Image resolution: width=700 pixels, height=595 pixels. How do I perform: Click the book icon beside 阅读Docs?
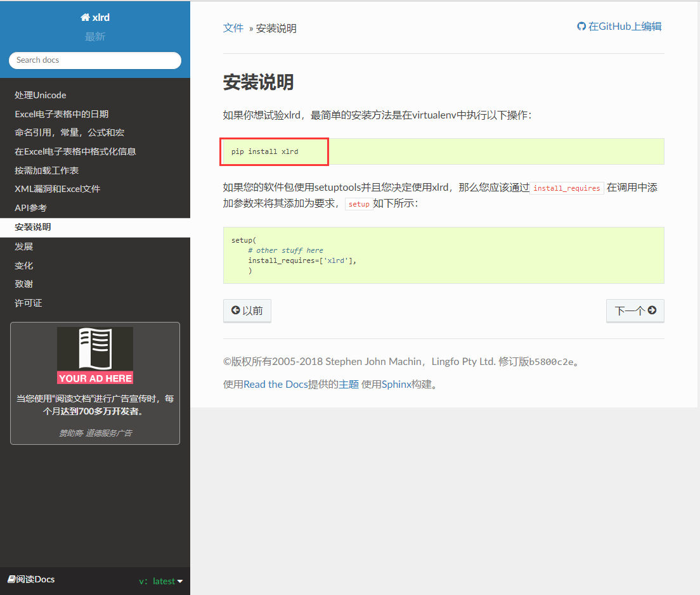click(x=11, y=579)
